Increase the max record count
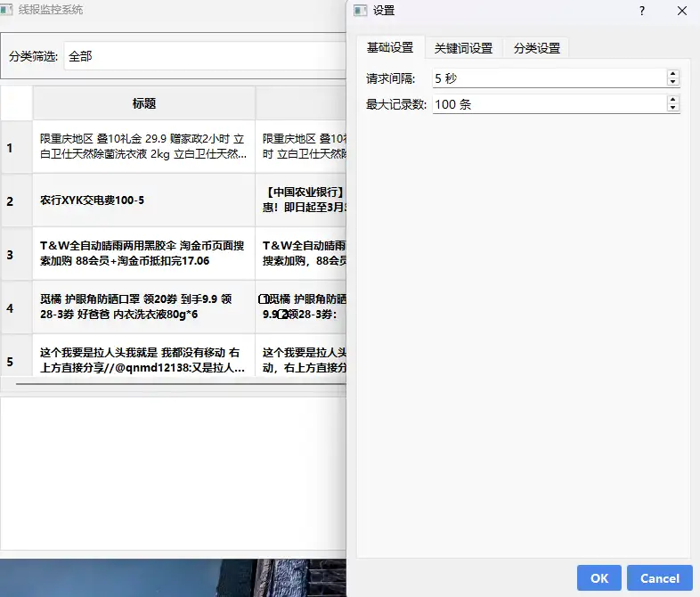Viewport: 700px width, 597px height. [x=672, y=100]
